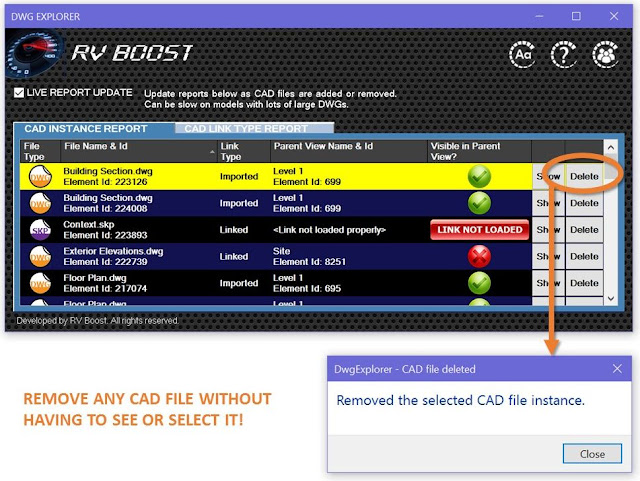Click Parent View Name & Id header
The width and height of the screenshot is (640, 481).
point(349,151)
